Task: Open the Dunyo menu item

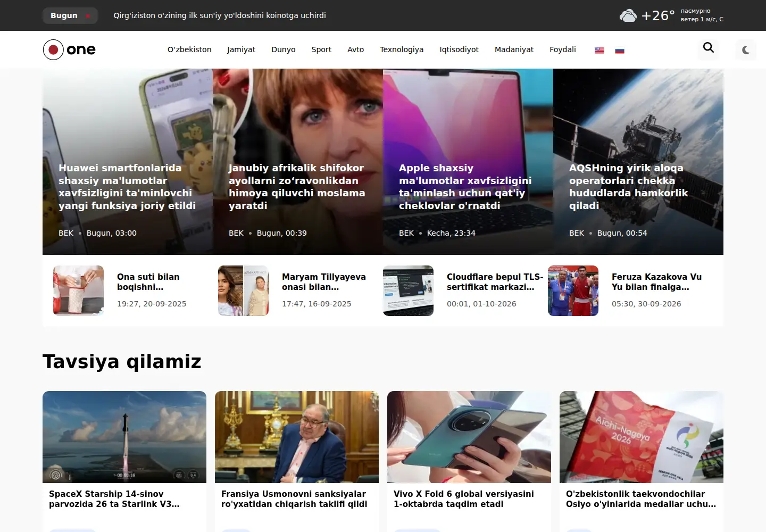Action: pyautogui.click(x=284, y=49)
